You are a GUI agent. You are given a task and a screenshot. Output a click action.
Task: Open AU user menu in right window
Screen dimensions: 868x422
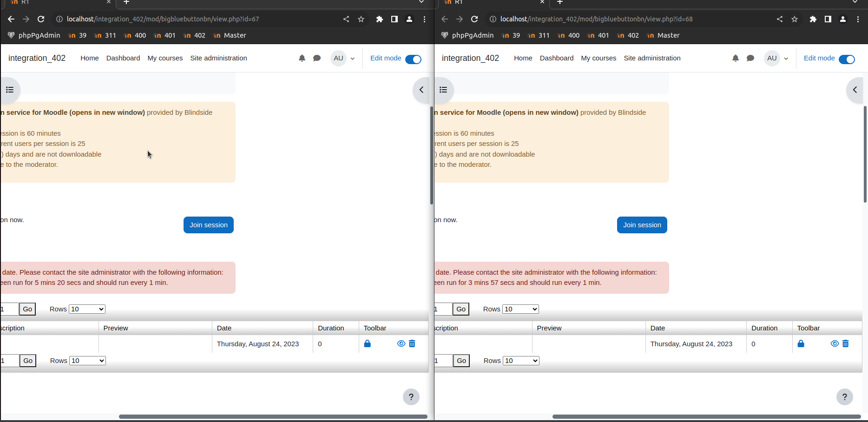(776, 58)
